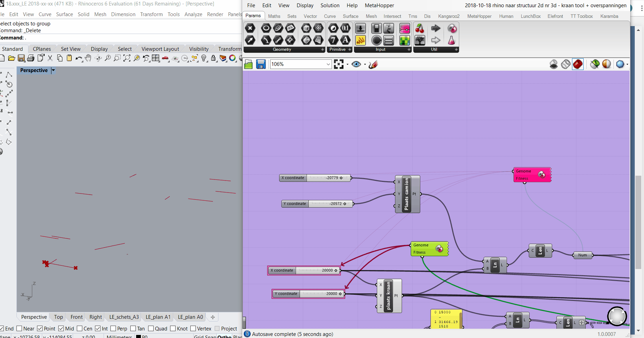This screenshot has height=338, width=644.
Task: Select the yellow Panel icon in Input panel
Action: 360,40
